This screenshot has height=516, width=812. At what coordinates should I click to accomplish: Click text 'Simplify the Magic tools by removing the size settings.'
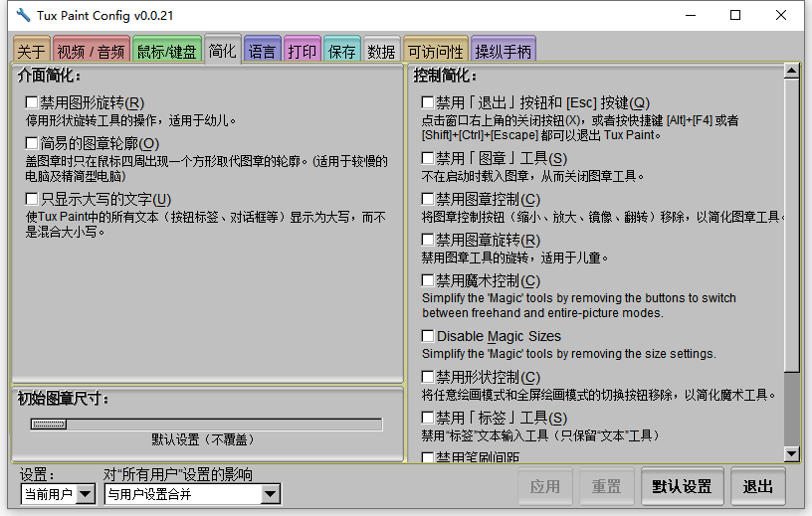point(568,354)
